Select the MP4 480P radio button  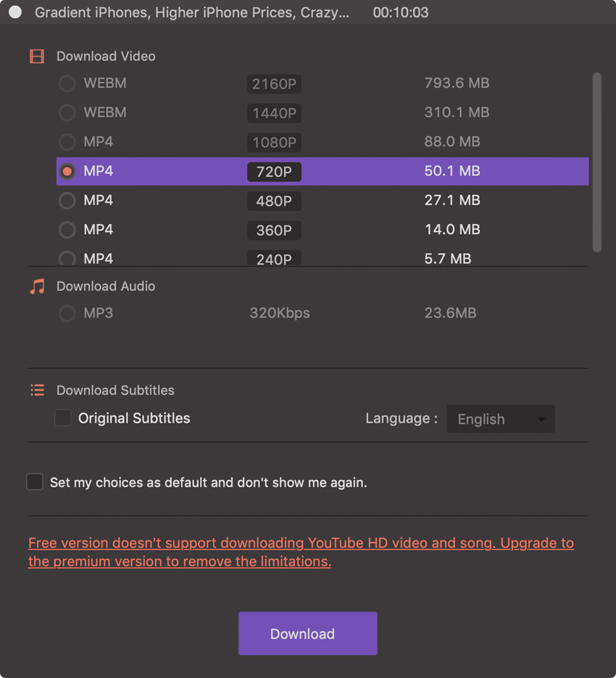pyautogui.click(x=67, y=201)
